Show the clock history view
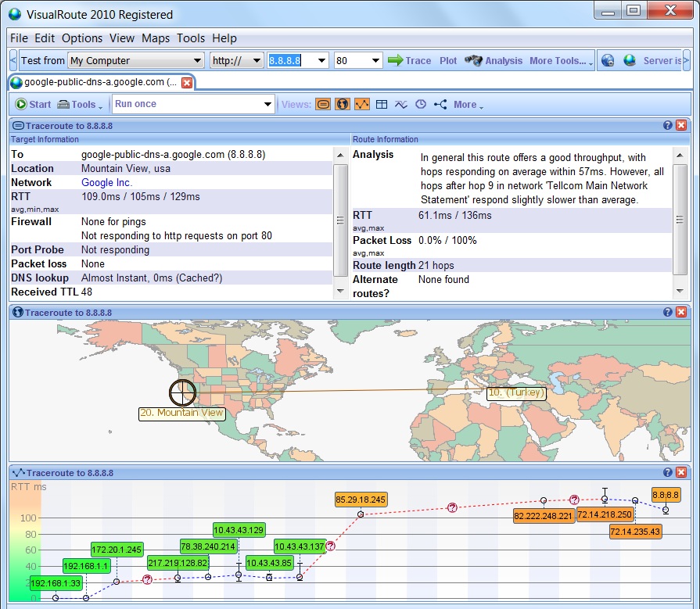This screenshot has height=609, width=700. [x=421, y=105]
